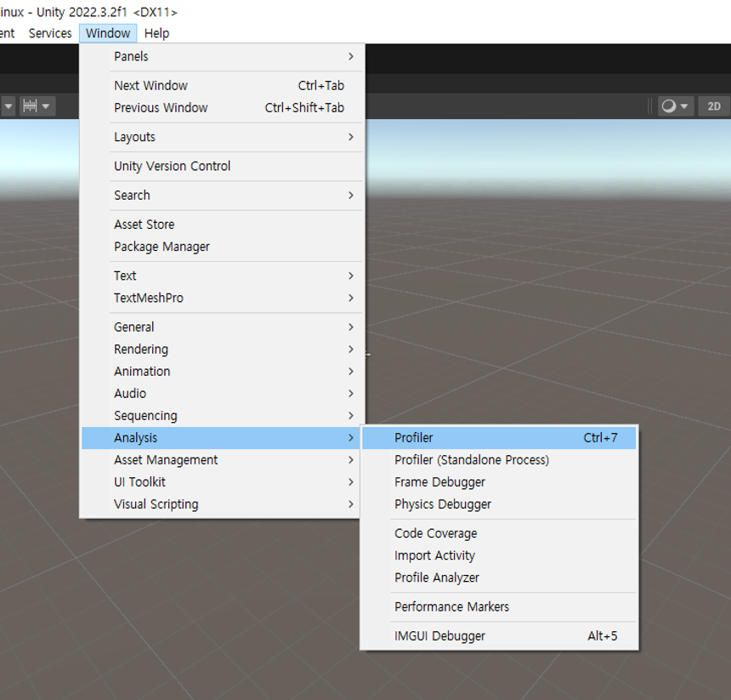Open the Window menu
Screen dimensions: 731x700
pyautogui.click(x=108, y=33)
